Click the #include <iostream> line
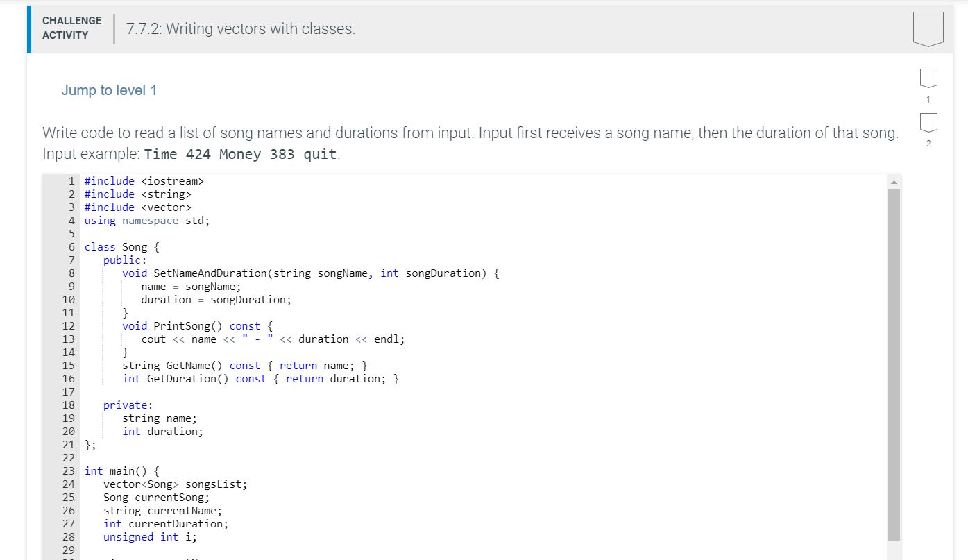 (x=145, y=180)
